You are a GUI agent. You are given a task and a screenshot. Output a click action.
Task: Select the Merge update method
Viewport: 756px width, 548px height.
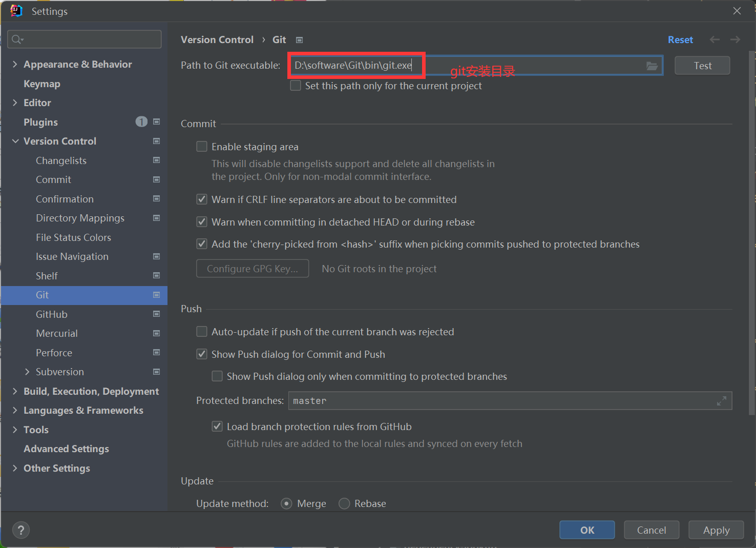(287, 503)
